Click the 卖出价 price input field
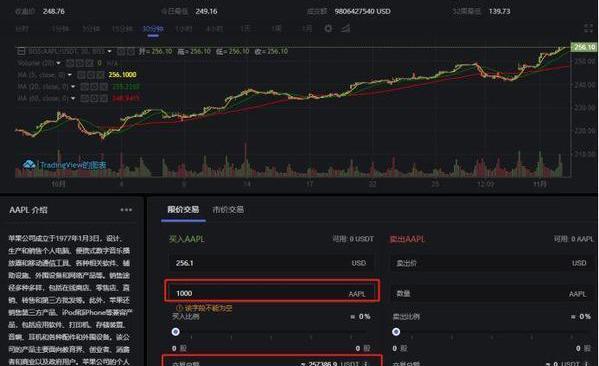Image resolution: width=599 pixels, height=366 pixels. point(492,263)
